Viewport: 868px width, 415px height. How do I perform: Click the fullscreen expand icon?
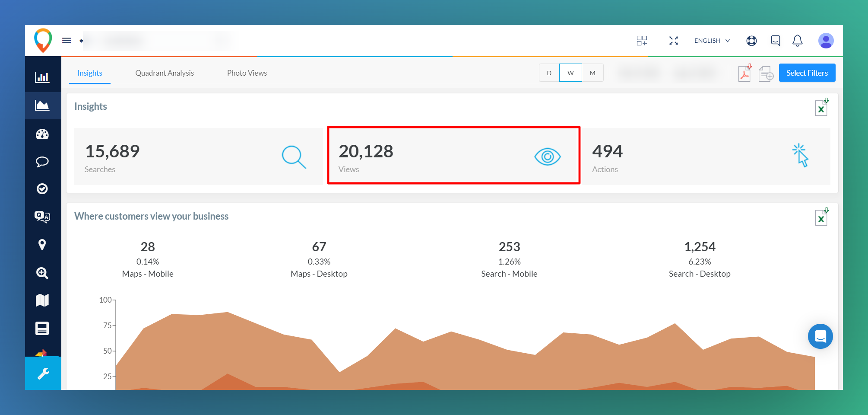[673, 41]
